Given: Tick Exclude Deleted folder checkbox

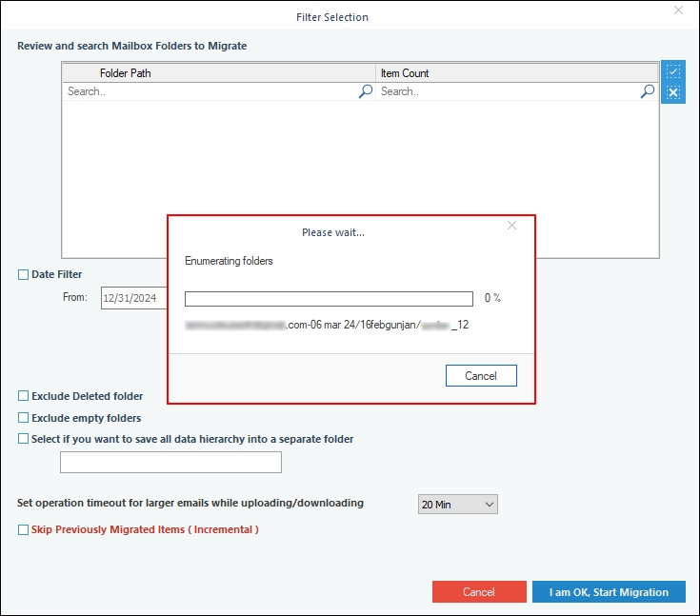Looking at the screenshot, I should (x=23, y=396).
